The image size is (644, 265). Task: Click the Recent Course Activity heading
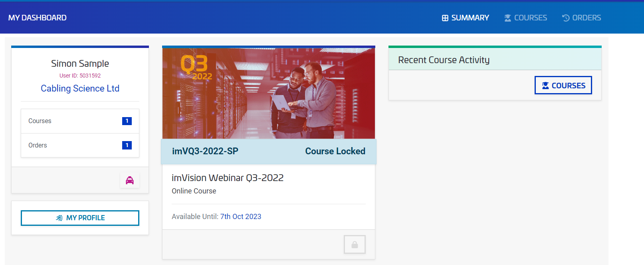pyautogui.click(x=444, y=60)
